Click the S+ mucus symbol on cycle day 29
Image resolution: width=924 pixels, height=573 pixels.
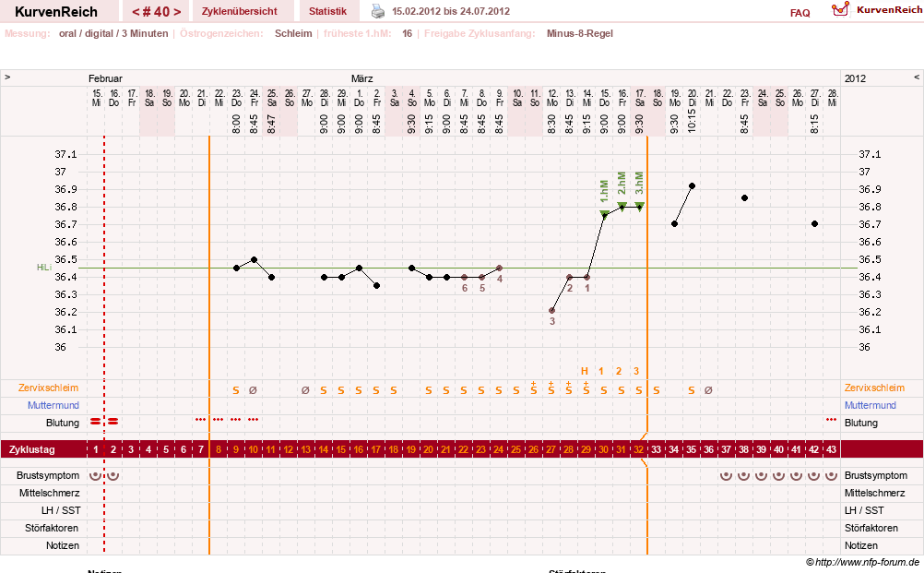point(586,388)
